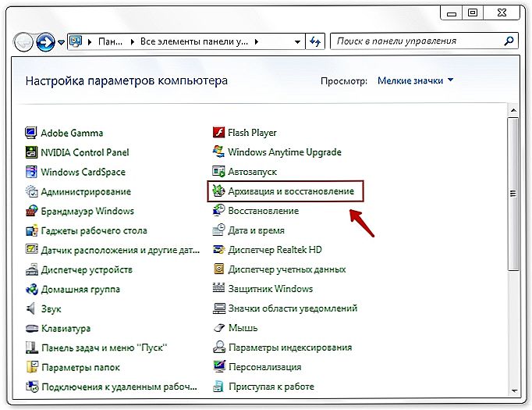Image resolution: width=532 pixels, height=410 pixels.
Task: Click the search magnifier icon
Action: [509, 41]
